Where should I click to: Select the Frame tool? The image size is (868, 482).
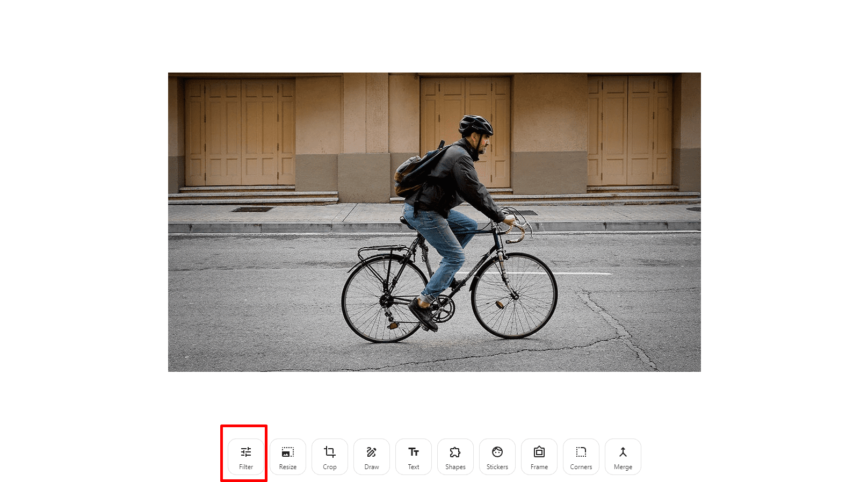tap(539, 457)
